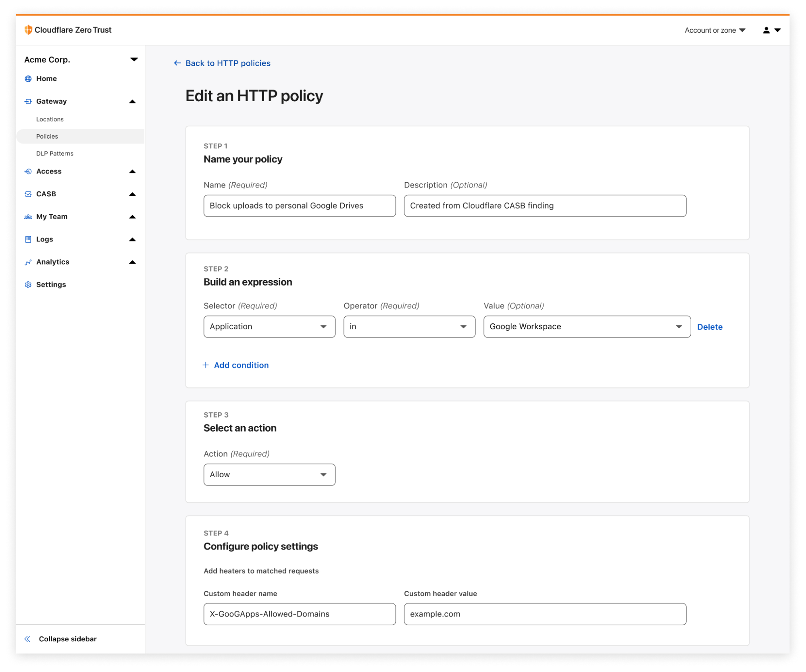The height and width of the screenshot is (672, 806).
Task: Click the Custom header name field
Action: (300, 614)
